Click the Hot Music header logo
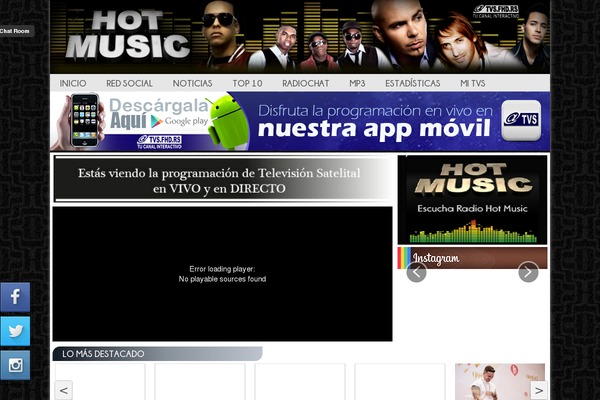The image size is (600, 400). (x=128, y=35)
